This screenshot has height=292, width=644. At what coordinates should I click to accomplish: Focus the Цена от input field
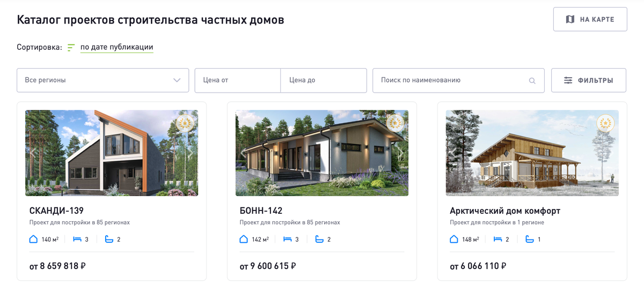click(238, 80)
